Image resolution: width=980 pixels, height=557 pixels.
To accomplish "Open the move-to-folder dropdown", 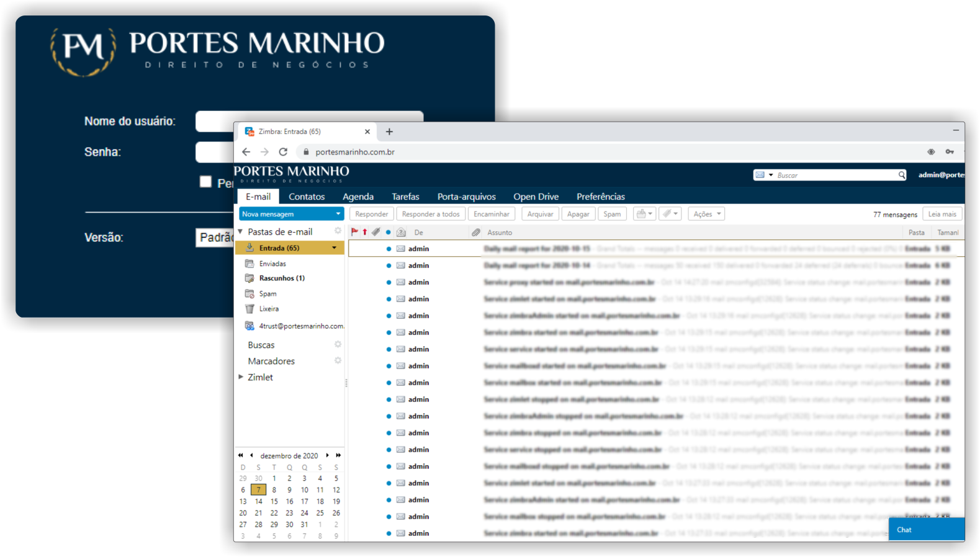I will click(x=644, y=214).
